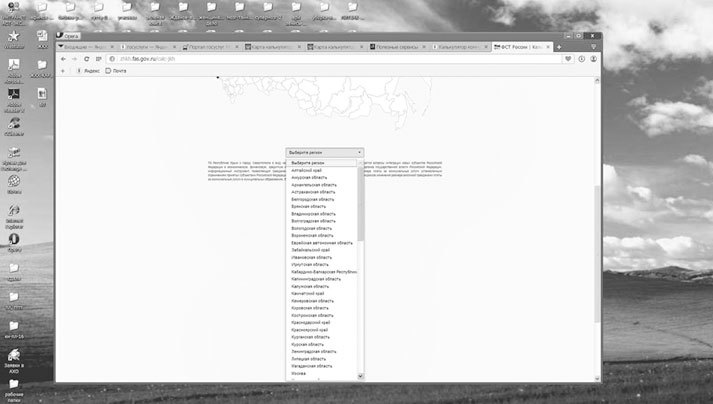Open the CCleaner desktop shortcut
713x404 pixels.
click(x=15, y=125)
